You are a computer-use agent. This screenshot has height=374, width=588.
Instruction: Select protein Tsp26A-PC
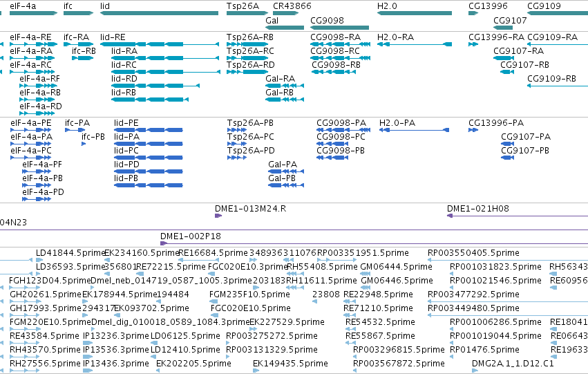[237, 144]
